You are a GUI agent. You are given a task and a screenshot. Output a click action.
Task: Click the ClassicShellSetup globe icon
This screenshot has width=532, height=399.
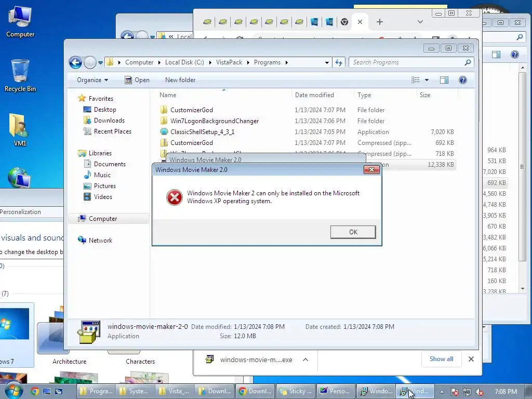click(x=164, y=131)
